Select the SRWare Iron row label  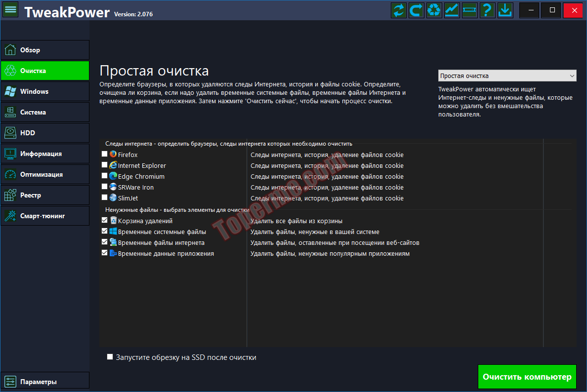[x=136, y=187]
